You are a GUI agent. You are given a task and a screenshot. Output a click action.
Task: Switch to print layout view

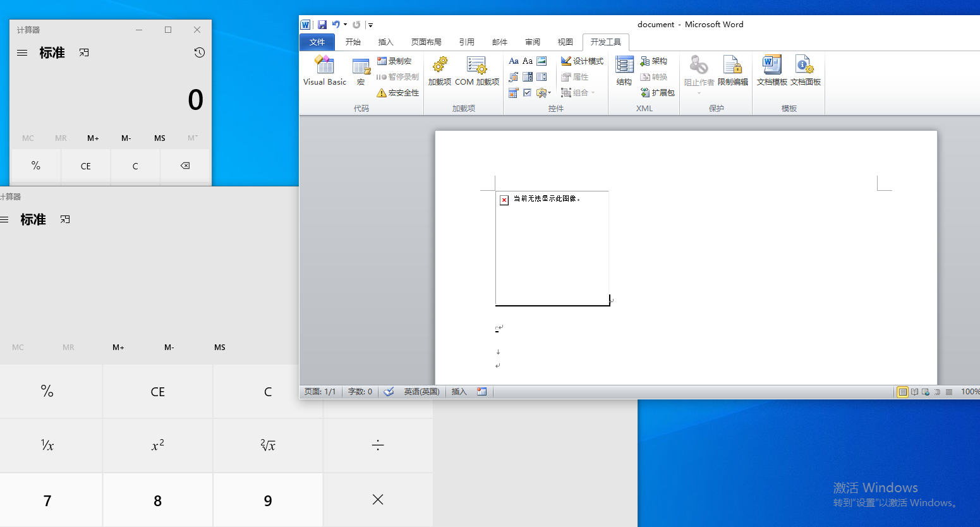pos(903,392)
